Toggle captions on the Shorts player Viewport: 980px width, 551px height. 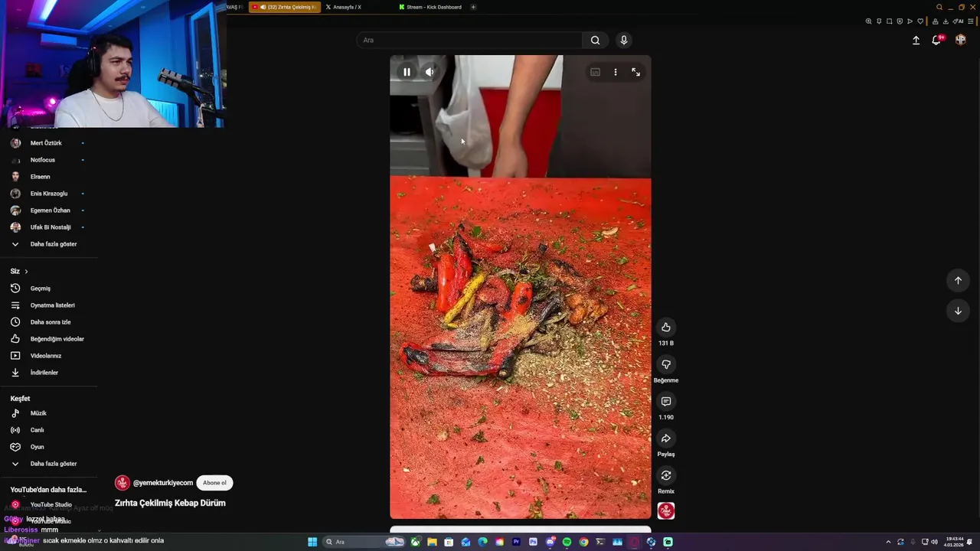click(x=595, y=72)
